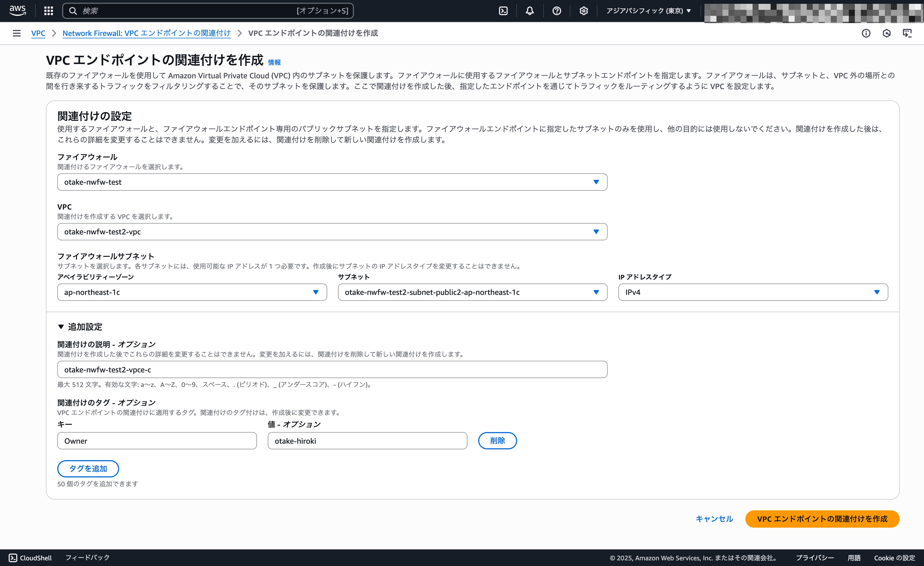Click the tag value field otake-hiroki
The width and height of the screenshot is (924, 566).
(367, 441)
